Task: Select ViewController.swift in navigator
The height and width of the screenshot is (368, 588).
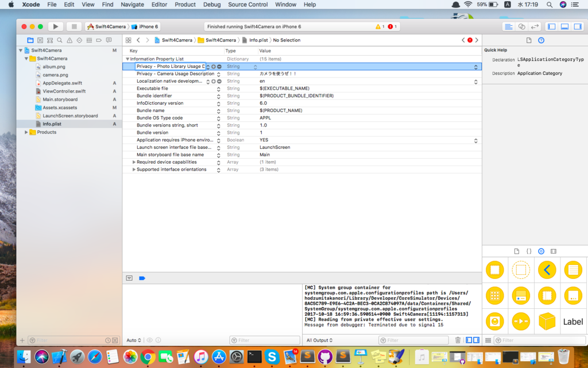Action: point(64,91)
